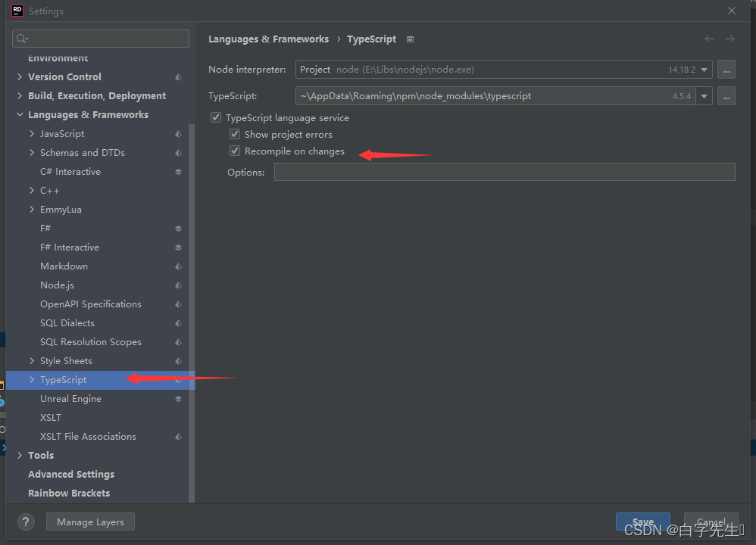Click the layer icon beside Markdown

178,266
